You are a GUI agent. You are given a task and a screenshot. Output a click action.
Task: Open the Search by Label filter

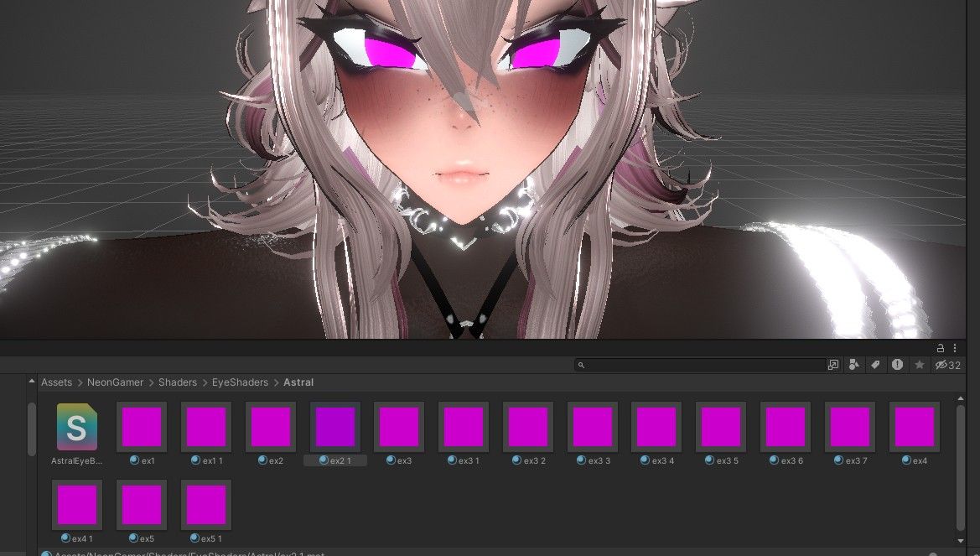pos(875,365)
